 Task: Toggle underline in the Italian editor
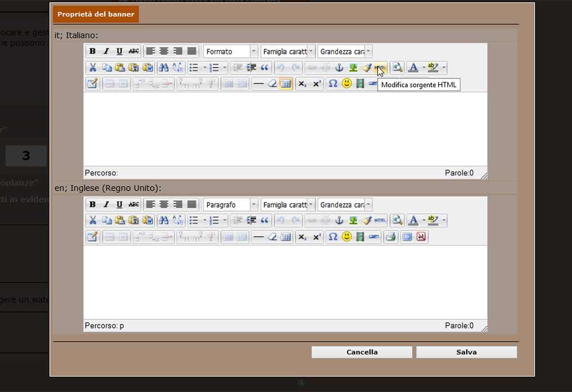(x=120, y=52)
